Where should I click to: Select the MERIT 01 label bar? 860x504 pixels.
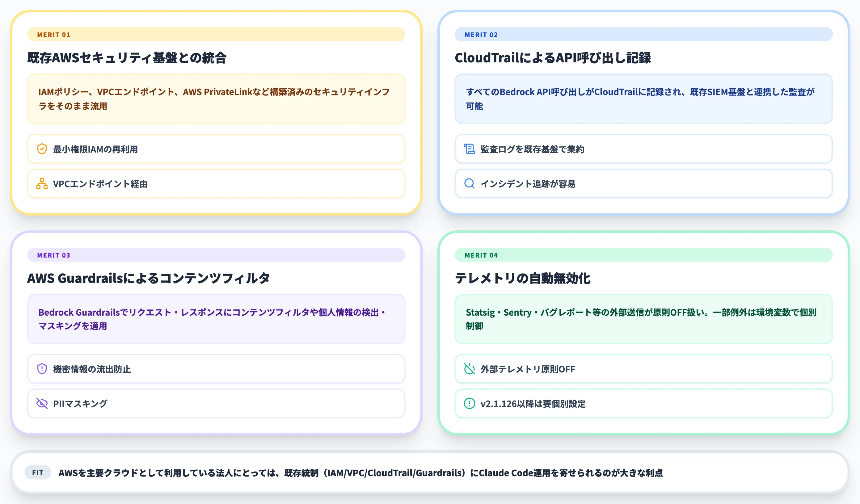pos(216,35)
